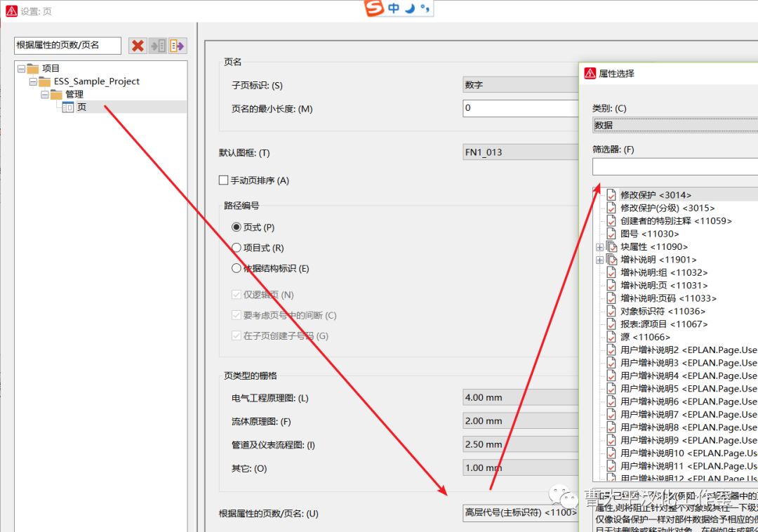Select the 依据结构标识 (E) radio button
The height and width of the screenshot is (532, 758).
(x=237, y=268)
